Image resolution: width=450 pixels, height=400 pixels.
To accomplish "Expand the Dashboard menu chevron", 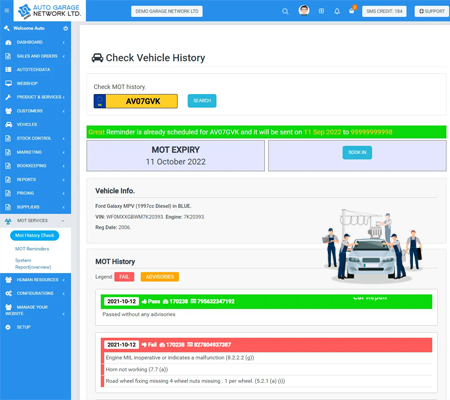I will pyautogui.click(x=63, y=42).
